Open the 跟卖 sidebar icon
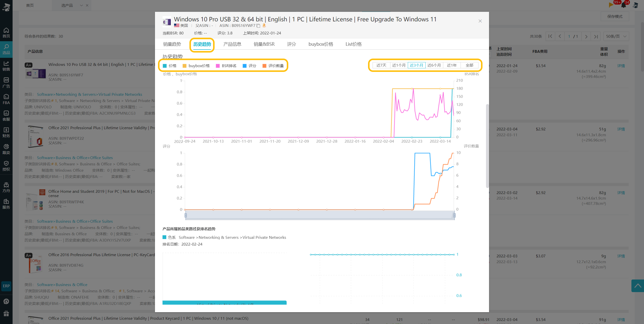The image size is (644, 324). (x=6, y=149)
